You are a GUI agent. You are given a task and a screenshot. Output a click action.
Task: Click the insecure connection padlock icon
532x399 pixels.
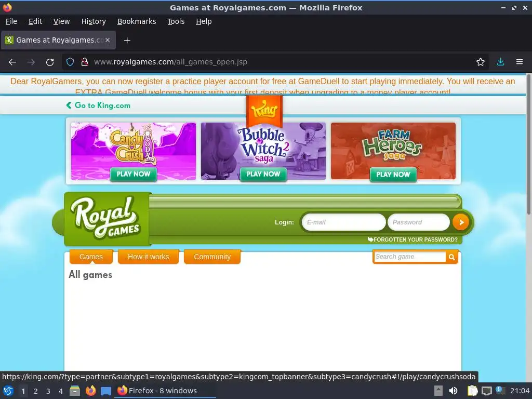coord(85,62)
